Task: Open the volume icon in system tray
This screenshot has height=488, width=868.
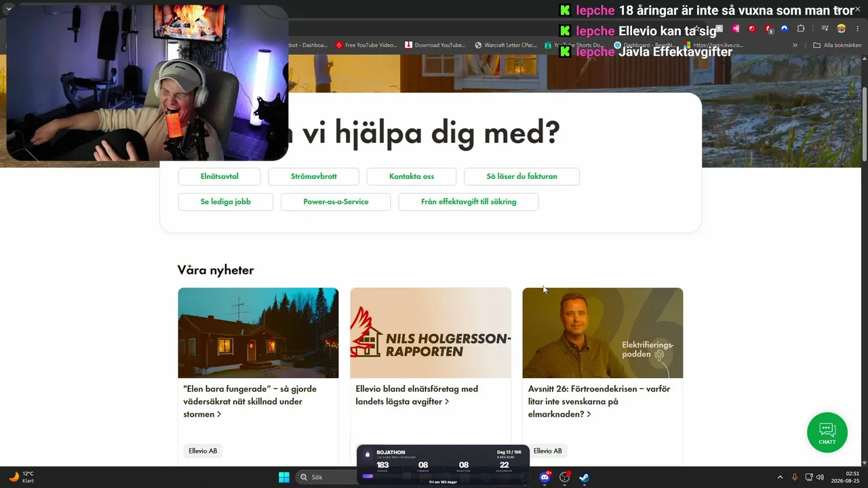Action: [x=820, y=477]
